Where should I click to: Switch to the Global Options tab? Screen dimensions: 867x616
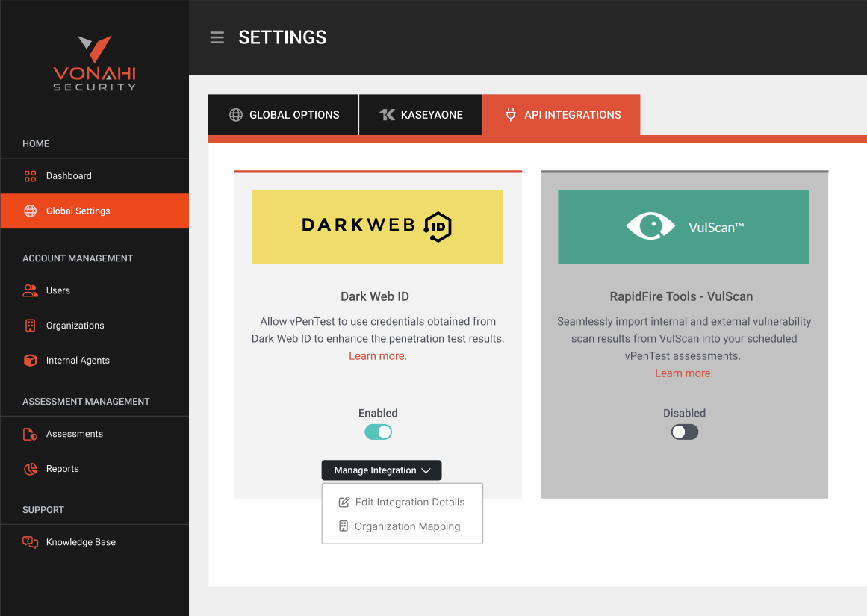coord(284,115)
